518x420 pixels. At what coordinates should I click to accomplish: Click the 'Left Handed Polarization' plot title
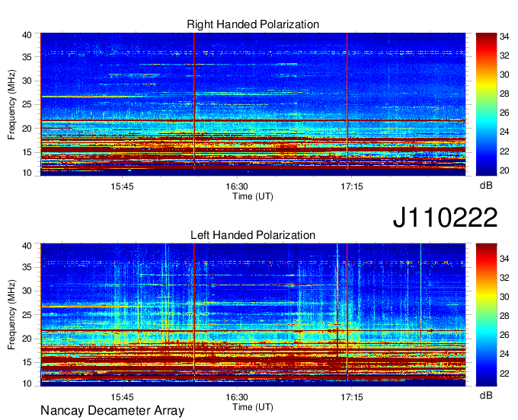[x=253, y=235]
